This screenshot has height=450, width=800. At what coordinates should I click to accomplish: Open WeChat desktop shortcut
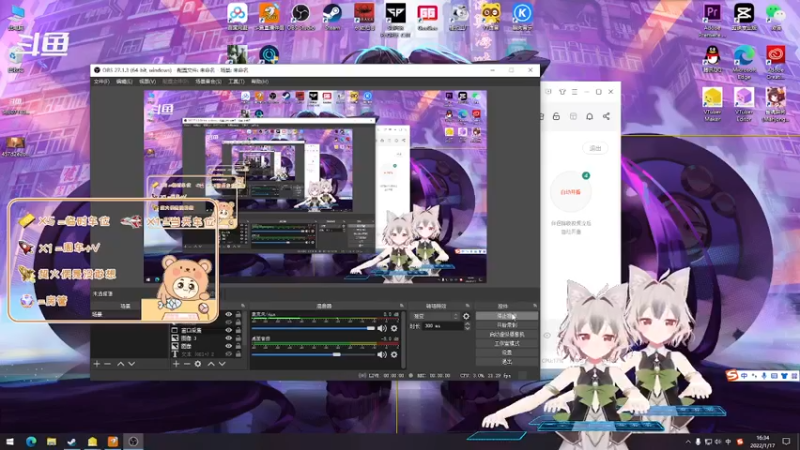pyautogui.click(x=776, y=17)
